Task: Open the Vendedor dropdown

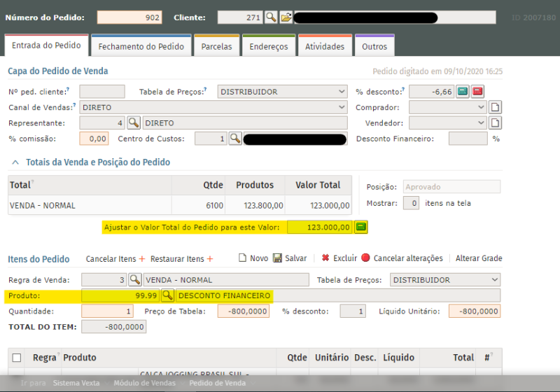Action: pyautogui.click(x=447, y=123)
